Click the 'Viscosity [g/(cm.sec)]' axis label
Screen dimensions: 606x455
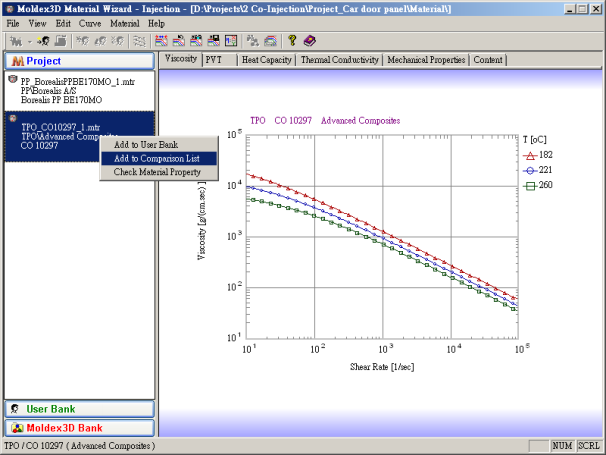point(202,220)
